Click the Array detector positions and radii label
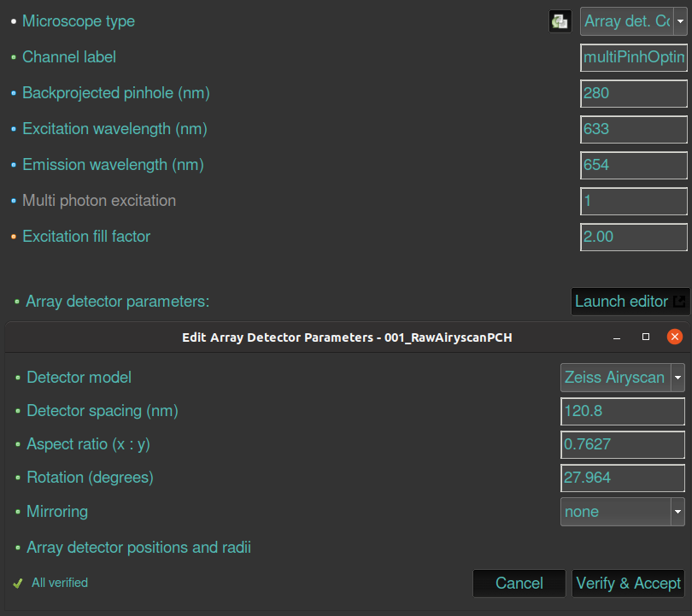Image resolution: width=692 pixels, height=616 pixels. click(x=138, y=548)
